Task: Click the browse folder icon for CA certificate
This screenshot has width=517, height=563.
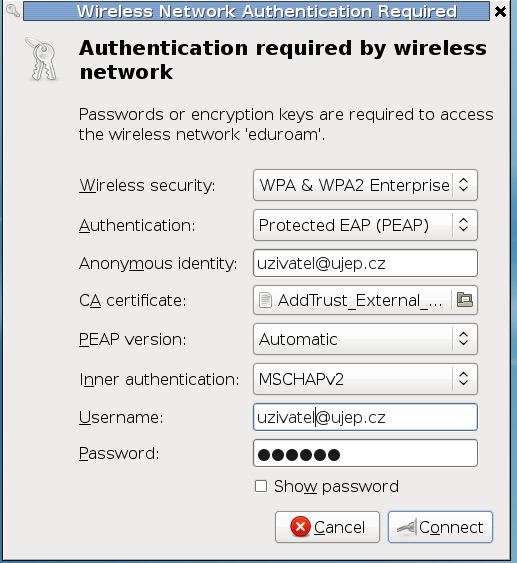Action: coord(465,299)
